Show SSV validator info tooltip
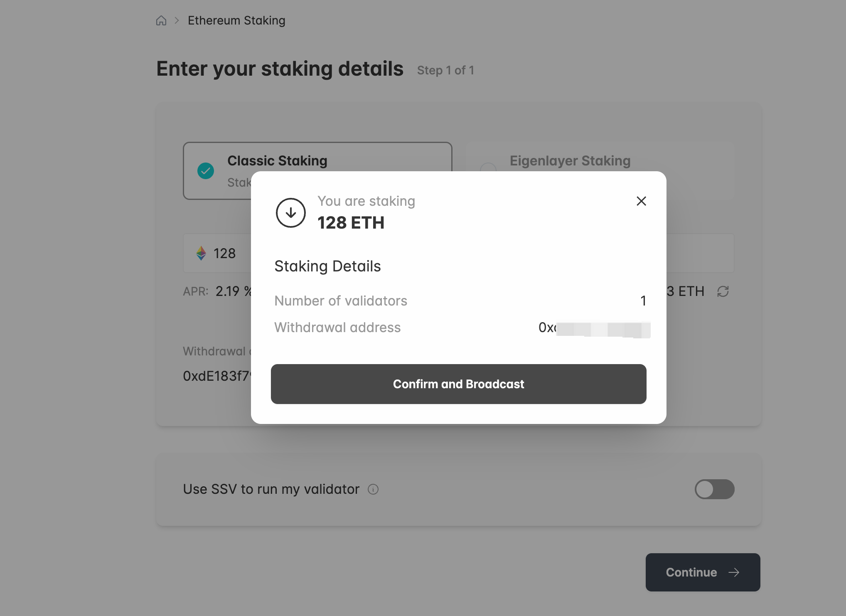Image resolution: width=846 pixels, height=616 pixels. (373, 489)
